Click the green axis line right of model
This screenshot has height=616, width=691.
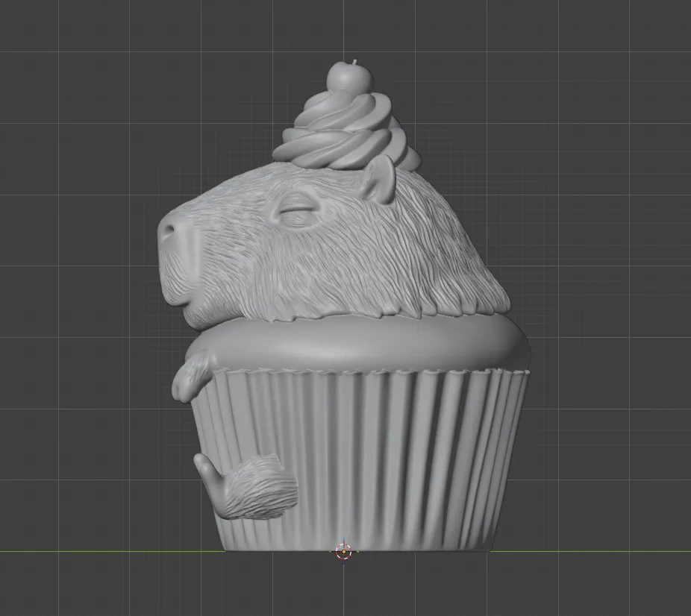[x=590, y=551]
